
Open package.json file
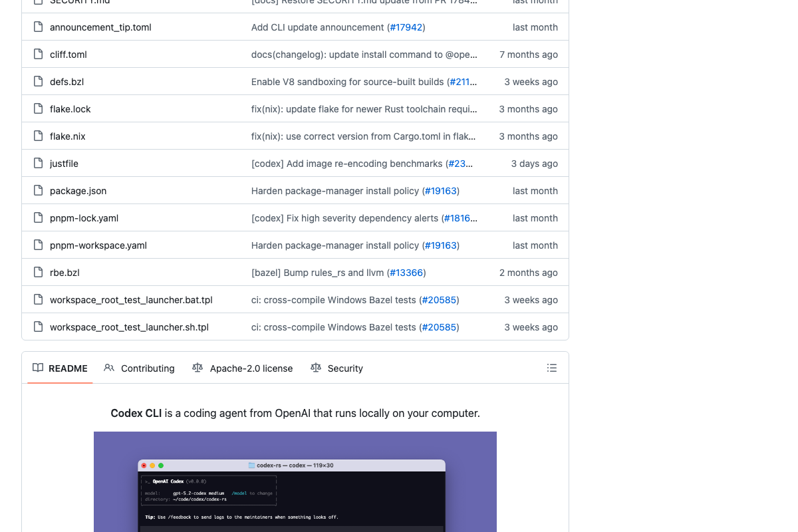tap(78, 191)
